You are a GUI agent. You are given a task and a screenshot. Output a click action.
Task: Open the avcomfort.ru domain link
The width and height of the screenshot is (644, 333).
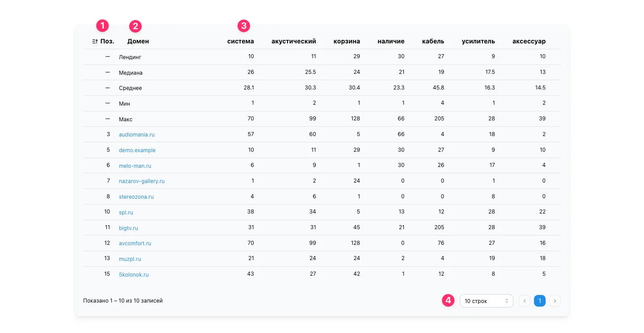[135, 243]
